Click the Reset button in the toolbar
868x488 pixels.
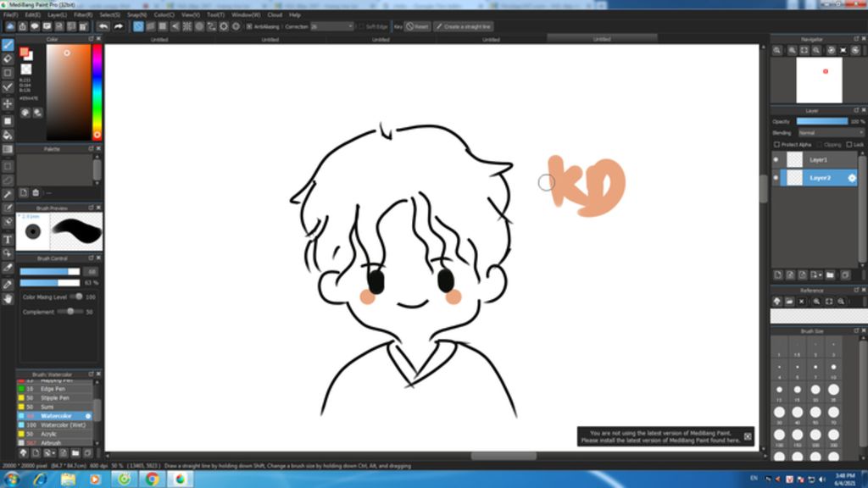417,26
